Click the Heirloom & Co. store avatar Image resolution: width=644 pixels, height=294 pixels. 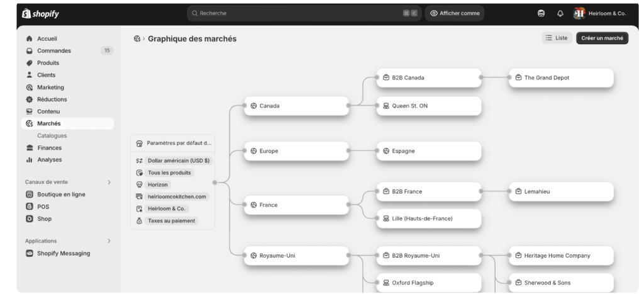(579, 14)
